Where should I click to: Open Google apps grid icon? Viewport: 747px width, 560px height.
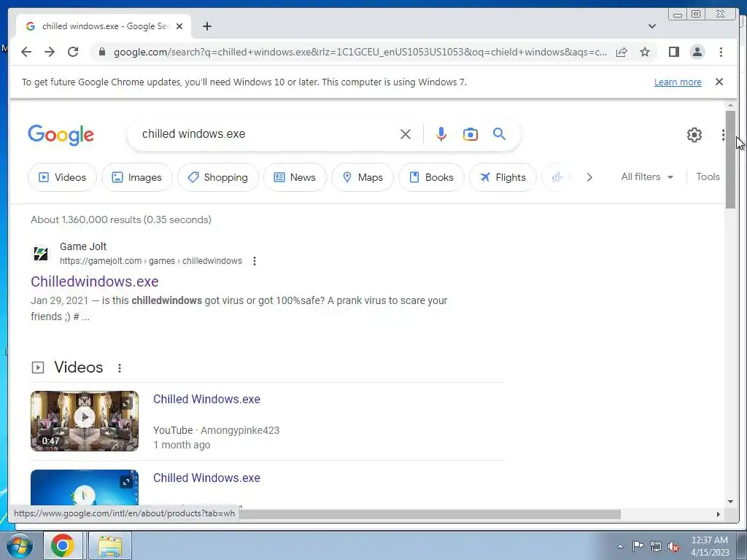pos(723,135)
